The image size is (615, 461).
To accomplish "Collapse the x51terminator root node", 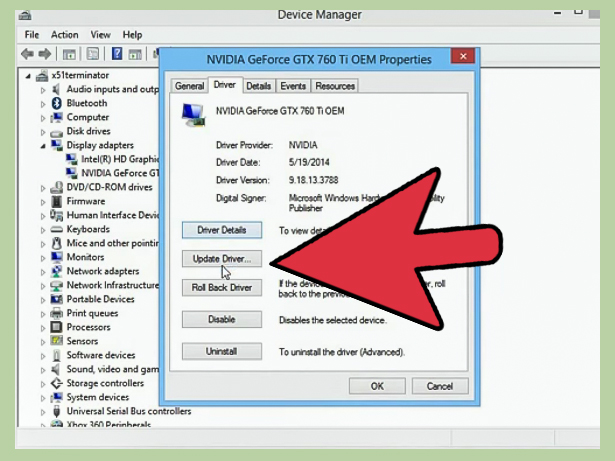I will pos(28,76).
